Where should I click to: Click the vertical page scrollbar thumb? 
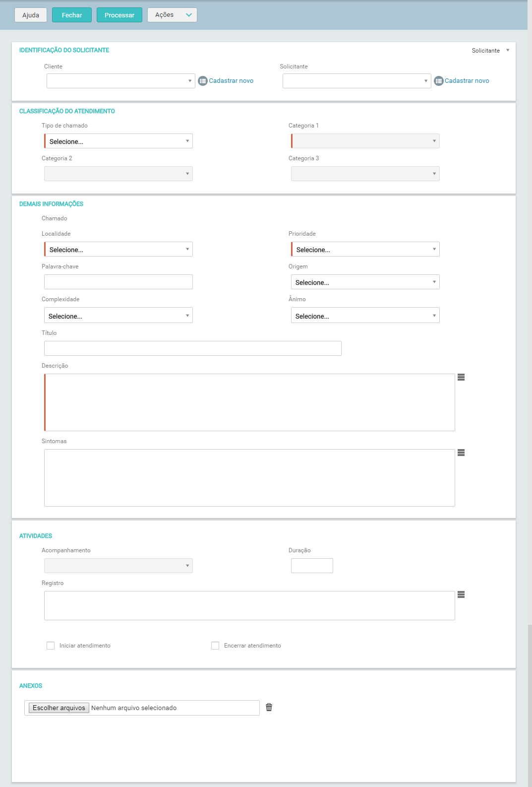[530, 705]
